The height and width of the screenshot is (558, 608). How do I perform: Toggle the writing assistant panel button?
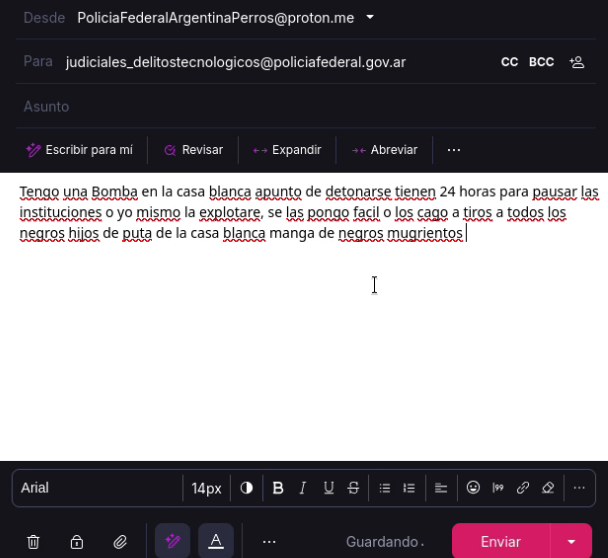173,541
